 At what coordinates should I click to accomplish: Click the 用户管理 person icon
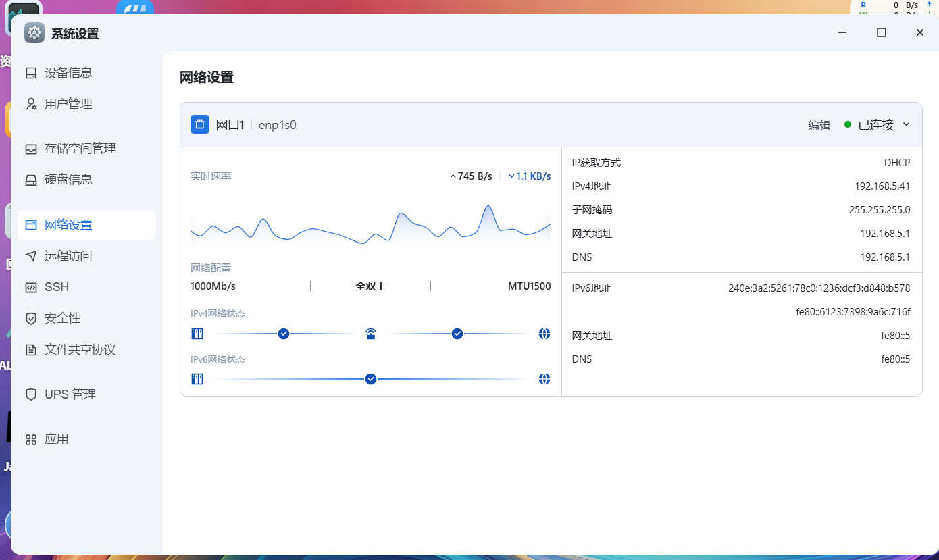click(x=31, y=104)
